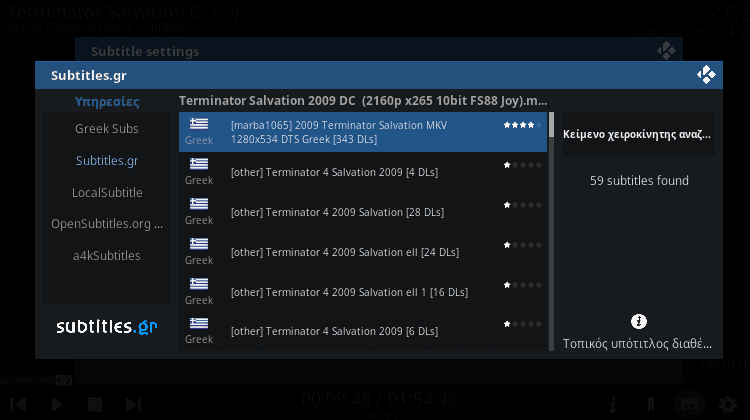Image resolution: width=750 pixels, height=420 pixels.
Task: Click the 59 subtitles found text
Action: point(639,180)
